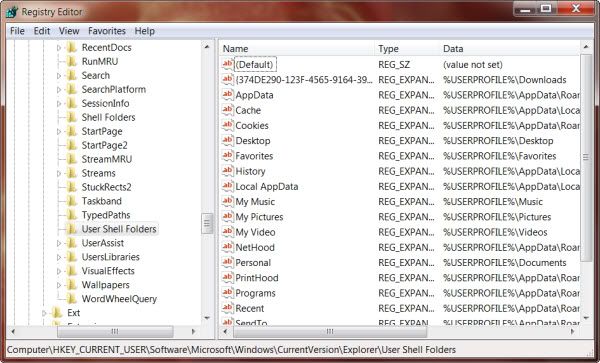600x363 pixels.
Task: Click the string icon beside NetHood
Action: pyautogui.click(x=227, y=247)
